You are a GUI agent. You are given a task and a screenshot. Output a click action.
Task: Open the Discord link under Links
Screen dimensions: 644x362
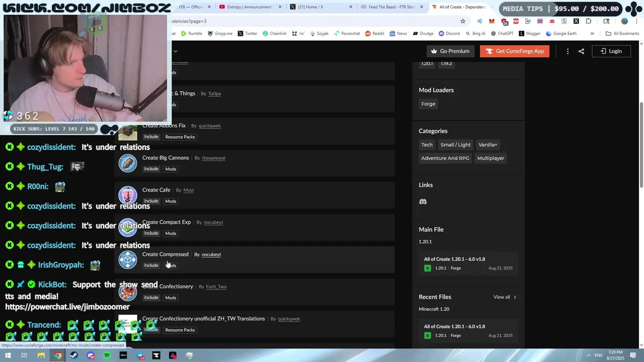pyautogui.click(x=423, y=202)
